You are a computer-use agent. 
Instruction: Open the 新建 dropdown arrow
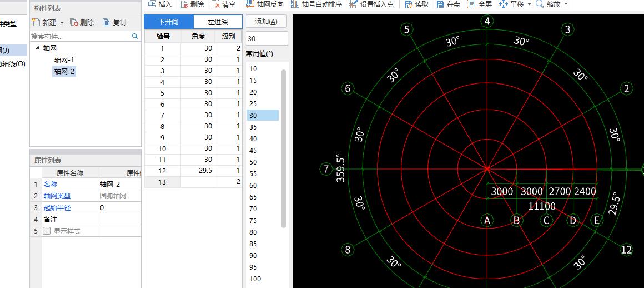(62, 23)
